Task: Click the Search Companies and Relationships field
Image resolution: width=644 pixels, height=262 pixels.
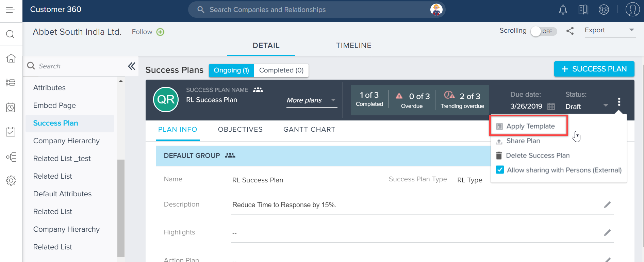Action: click(317, 10)
